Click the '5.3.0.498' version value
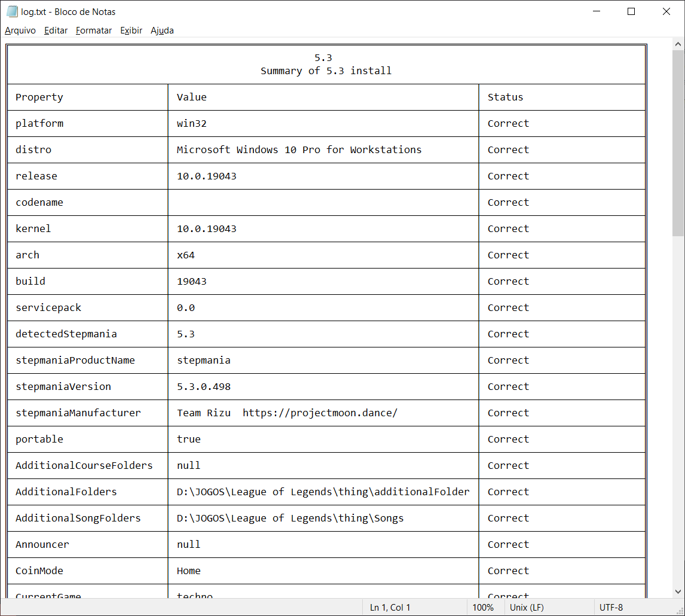Image resolution: width=685 pixels, height=616 pixels. (x=204, y=386)
